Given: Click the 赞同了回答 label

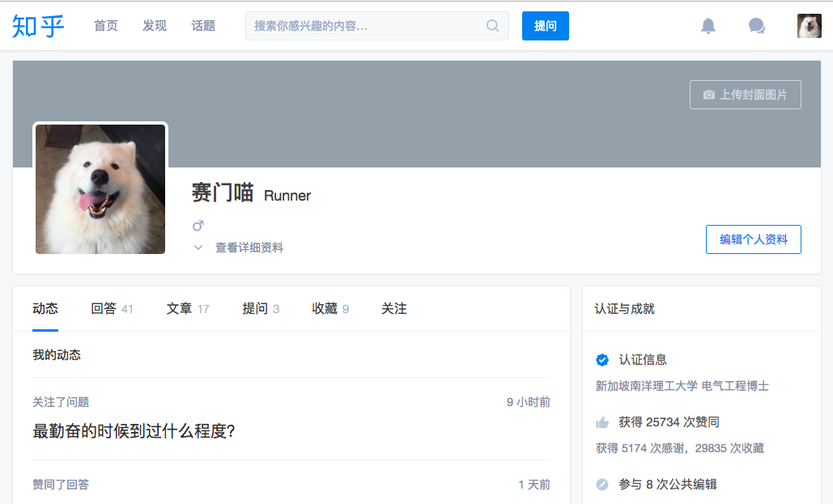Looking at the screenshot, I should 61,485.
